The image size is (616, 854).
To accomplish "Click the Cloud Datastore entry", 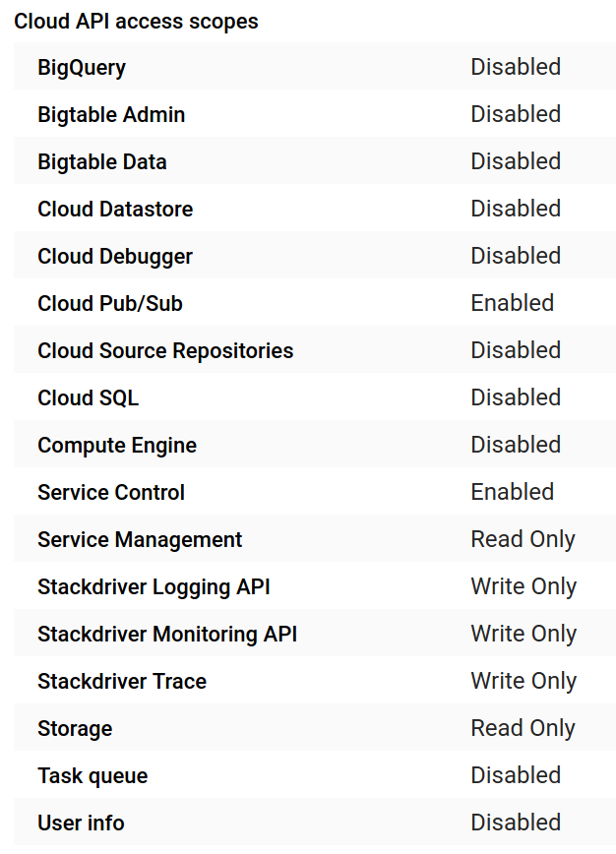I will (x=115, y=209).
